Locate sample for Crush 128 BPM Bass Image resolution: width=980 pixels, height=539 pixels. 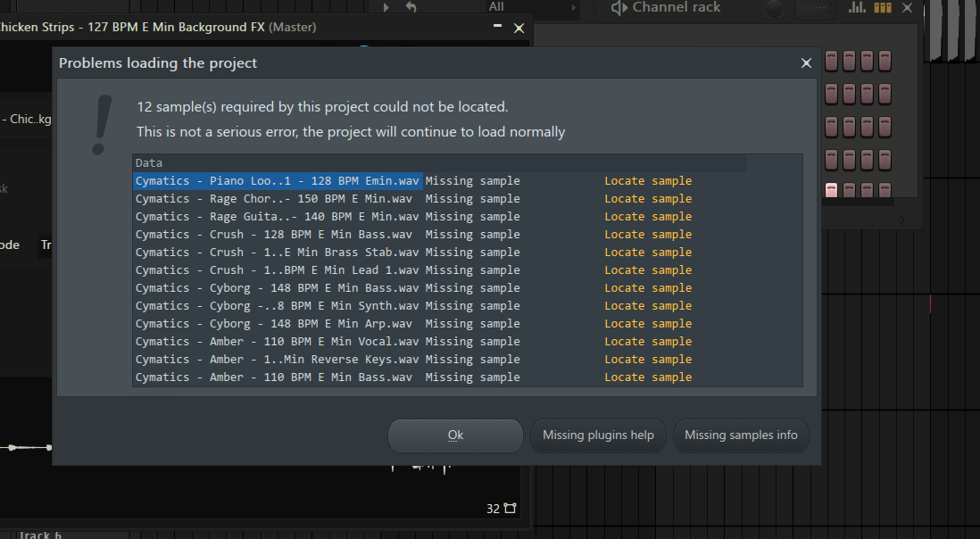[x=648, y=234]
